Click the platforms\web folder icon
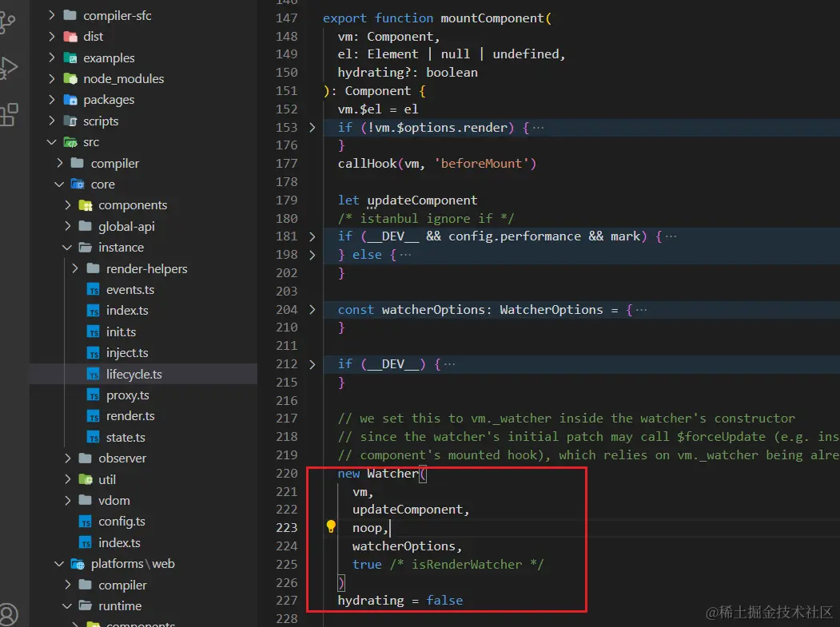Viewport: 840px width, 627px height. point(78,564)
